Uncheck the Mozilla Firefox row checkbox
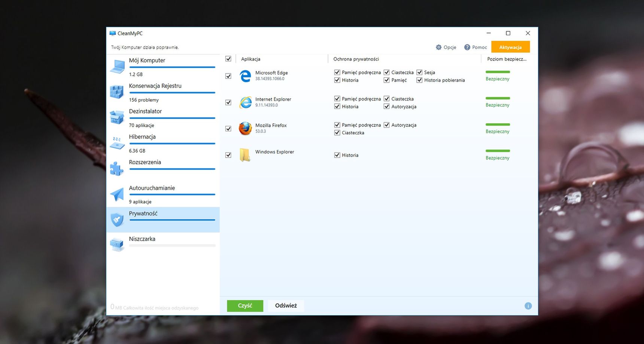 pyautogui.click(x=228, y=129)
